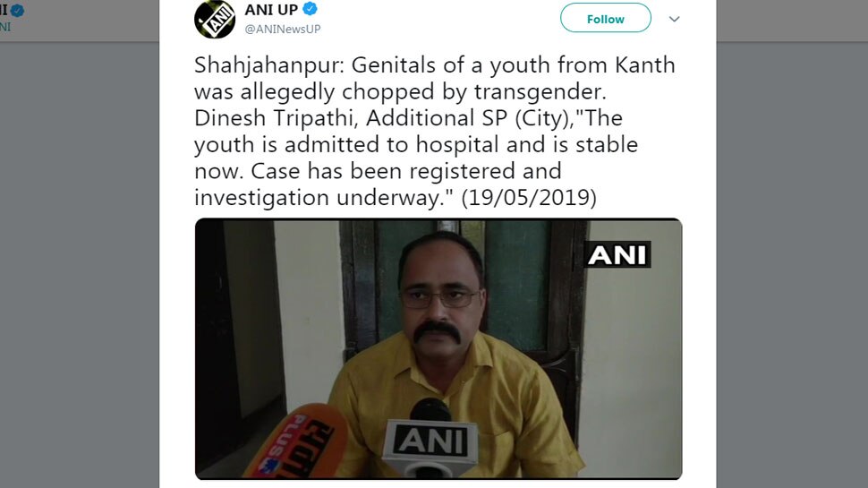Image resolution: width=868 pixels, height=488 pixels.
Task: Open the ANI UP display name link
Action: point(271,10)
